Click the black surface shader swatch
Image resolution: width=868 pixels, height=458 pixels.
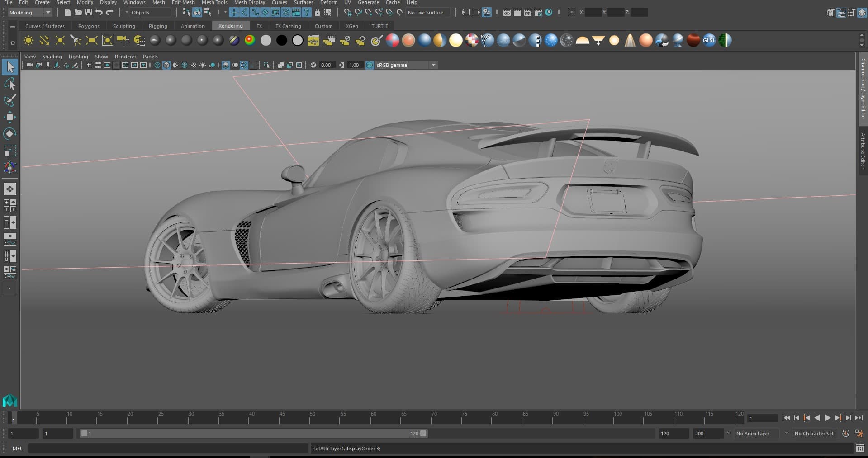[282, 41]
